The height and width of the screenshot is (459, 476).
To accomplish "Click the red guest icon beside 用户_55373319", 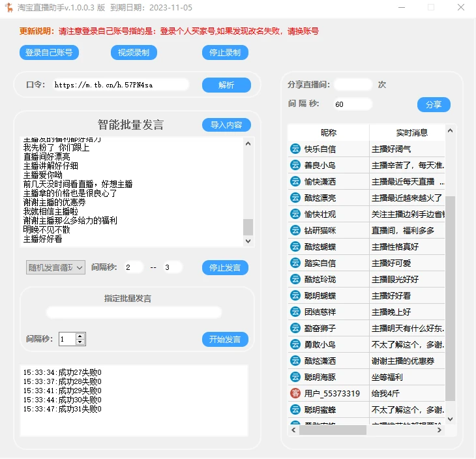I will click(295, 393).
